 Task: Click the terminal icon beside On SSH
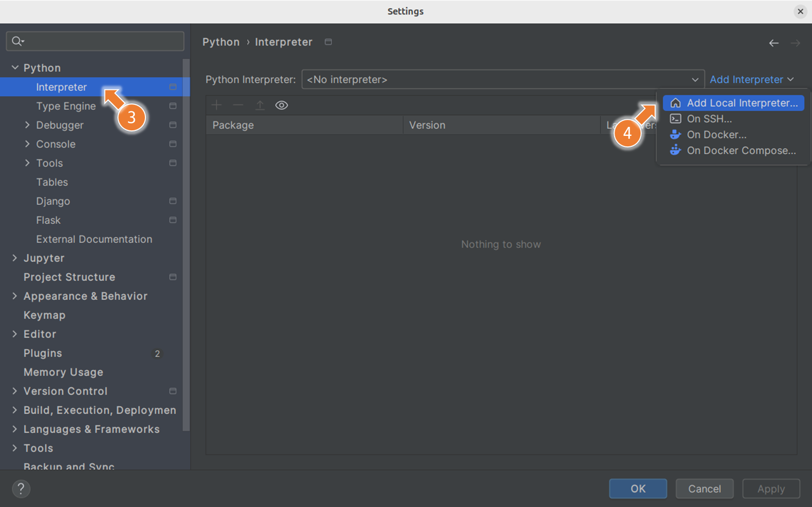(676, 119)
